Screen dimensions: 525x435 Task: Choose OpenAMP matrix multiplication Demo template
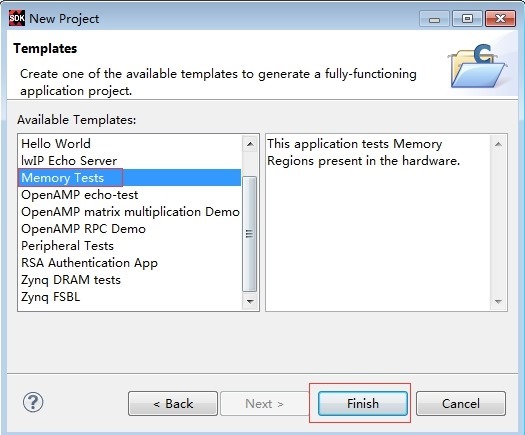[x=130, y=212]
